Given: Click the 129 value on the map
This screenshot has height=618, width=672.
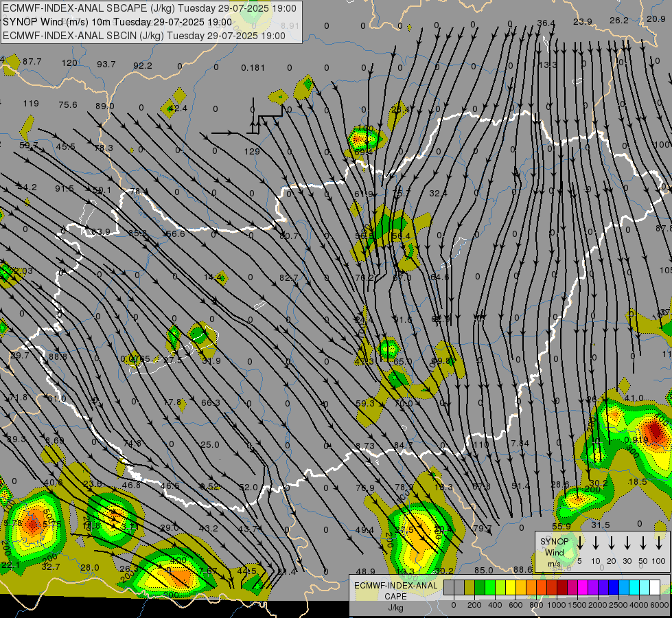Looking at the screenshot, I should click(x=252, y=151).
